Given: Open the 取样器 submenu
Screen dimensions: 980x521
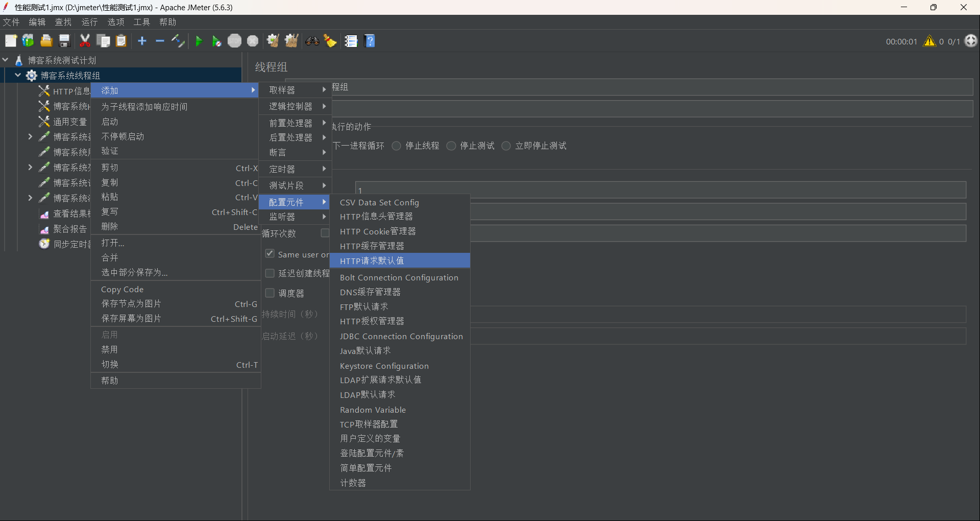Looking at the screenshot, I should click(295, 90).
